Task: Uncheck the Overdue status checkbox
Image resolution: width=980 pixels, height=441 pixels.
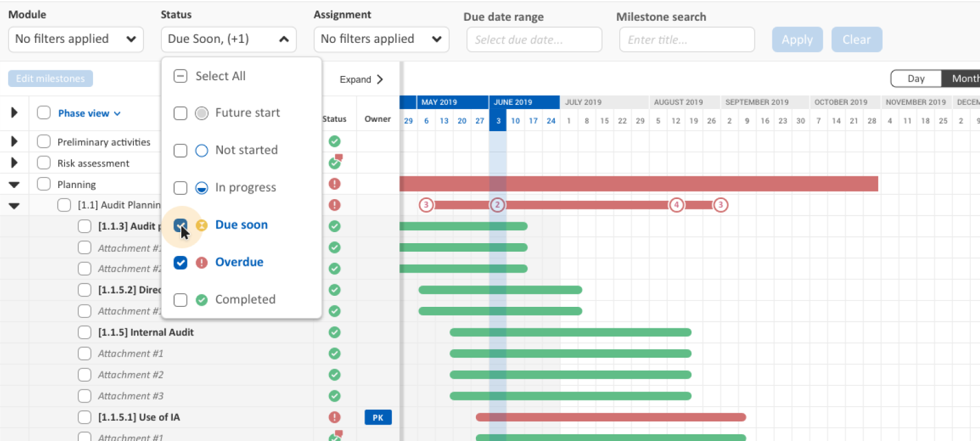Action: pyautogui.click(x=180, y=262)
